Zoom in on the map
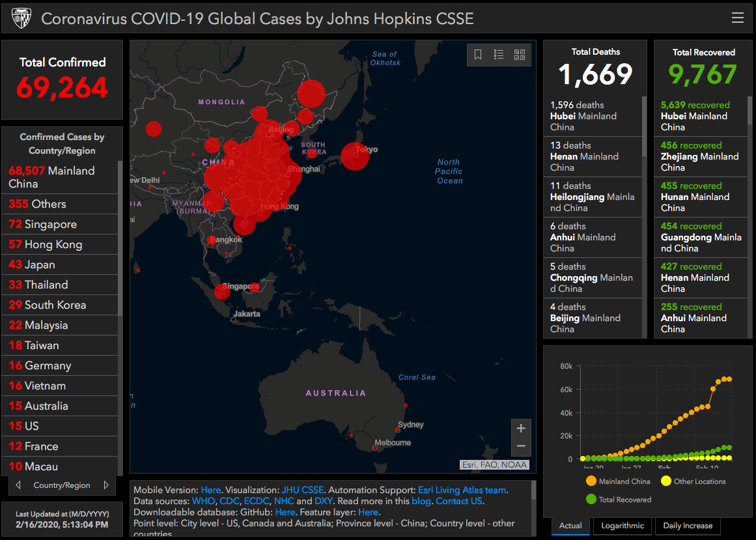 coord(521,429)
